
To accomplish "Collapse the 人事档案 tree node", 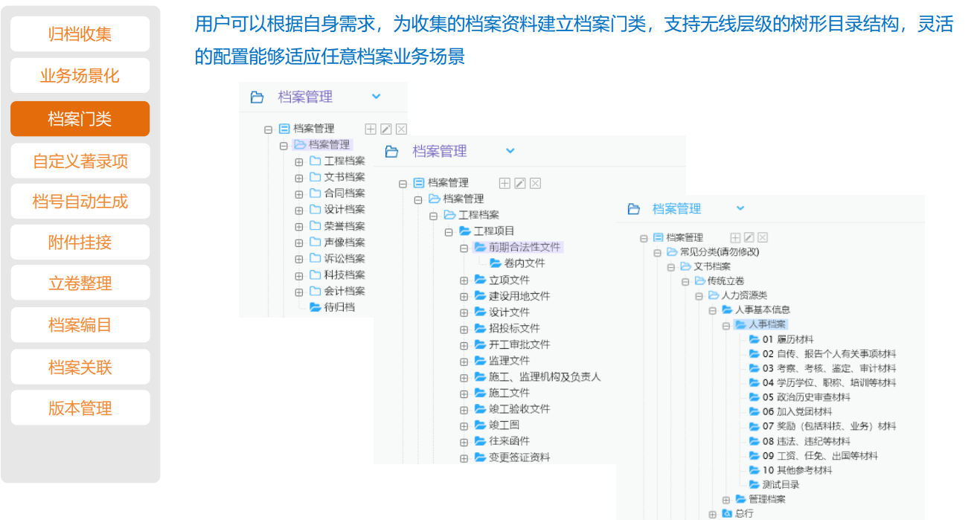I will tap(726, 325).
